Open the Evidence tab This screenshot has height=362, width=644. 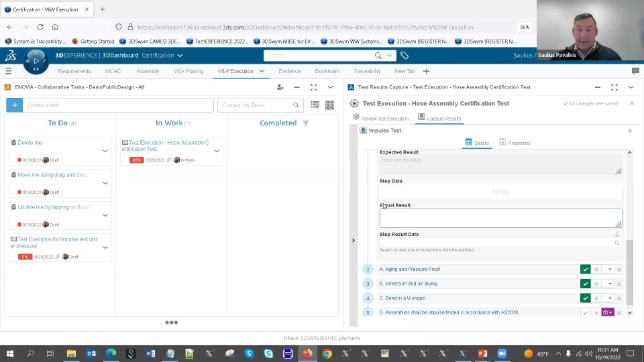tap(290, 71)
